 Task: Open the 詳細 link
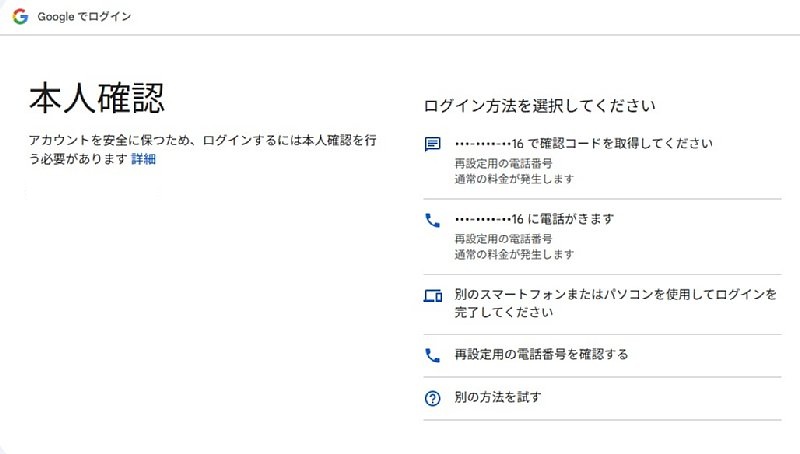coord(144,159)
